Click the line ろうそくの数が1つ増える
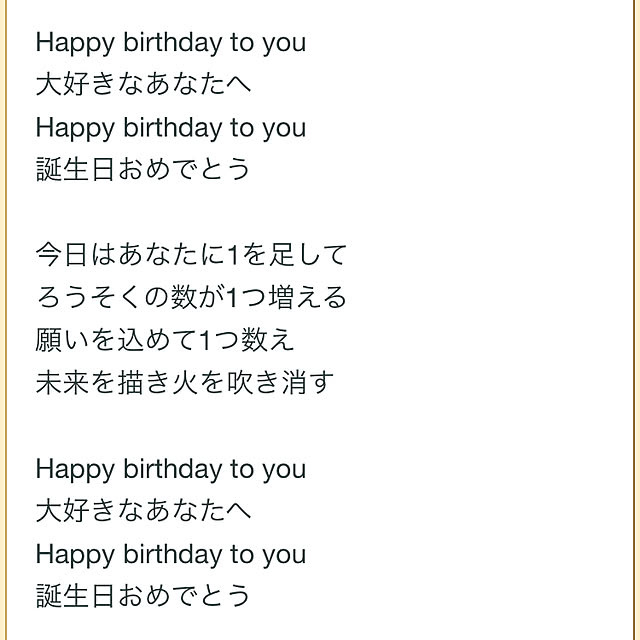The width and height of the screenshot is (640, 640). tap(191, 297)
